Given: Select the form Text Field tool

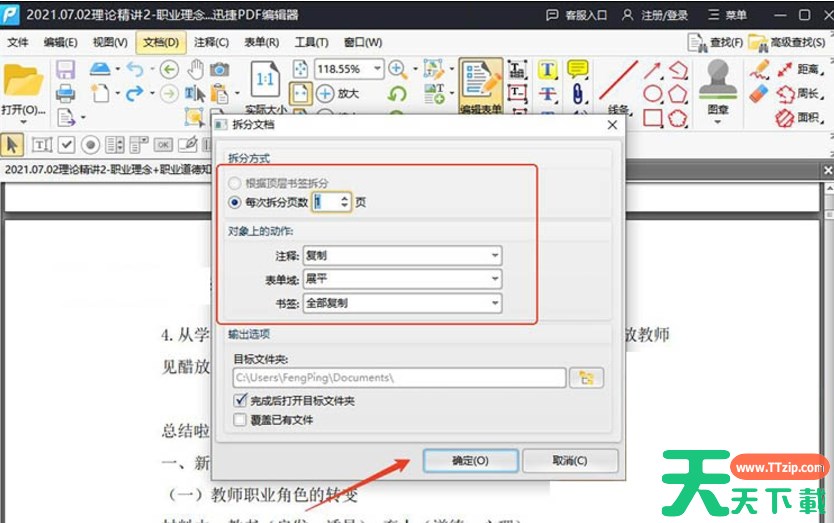Looking at the screenshot, I should (41, 145).
